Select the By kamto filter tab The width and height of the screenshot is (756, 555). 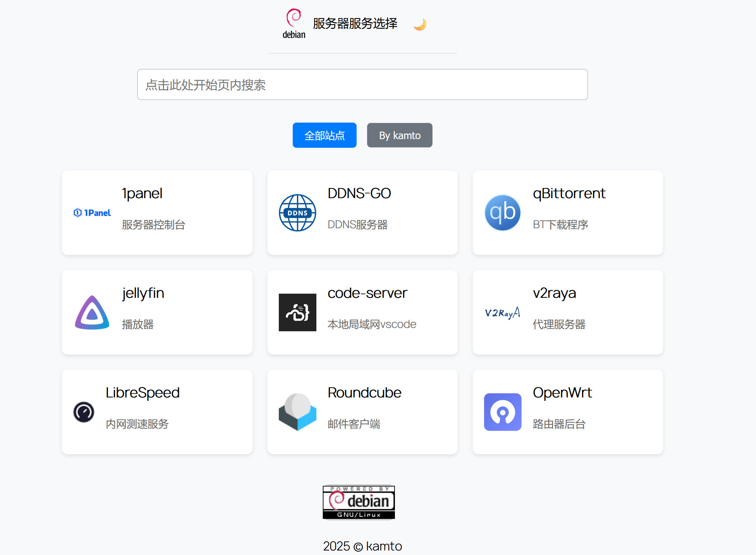[399, 135]
